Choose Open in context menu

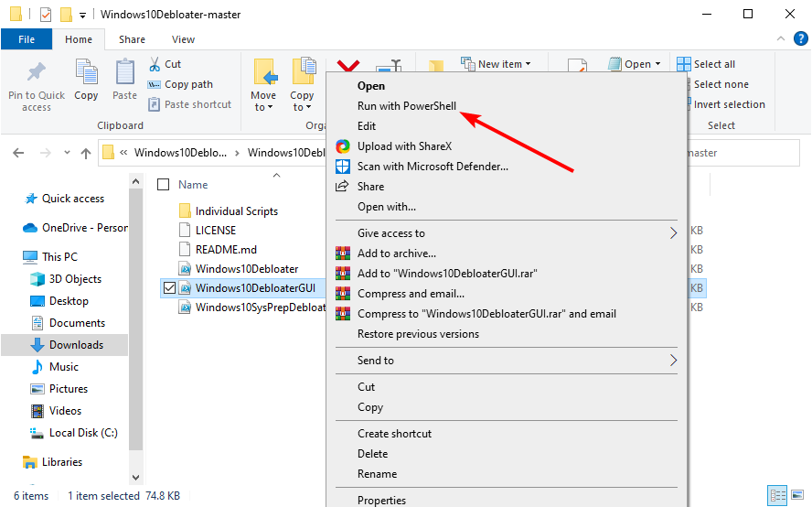point(370,86)
